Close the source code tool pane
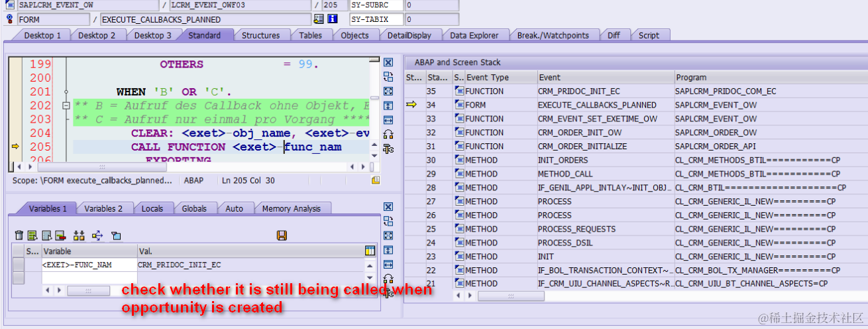868x329 pixels. pyautogui.click(x=388, y=62)
